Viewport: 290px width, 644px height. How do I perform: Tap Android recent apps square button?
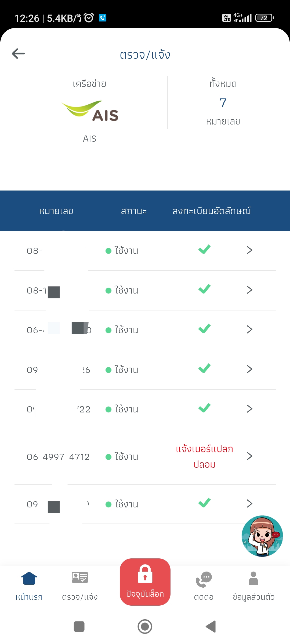[79, 627]
